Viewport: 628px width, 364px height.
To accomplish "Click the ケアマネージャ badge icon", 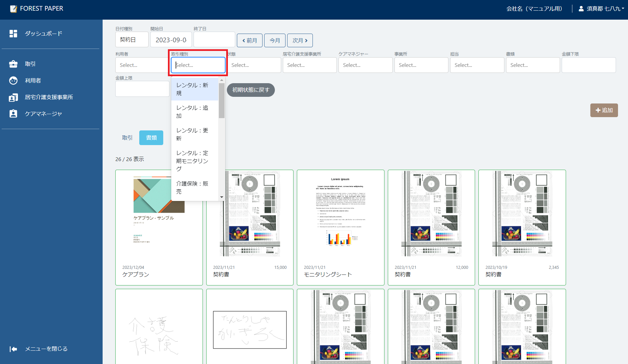I will click(x=13, y=114).
